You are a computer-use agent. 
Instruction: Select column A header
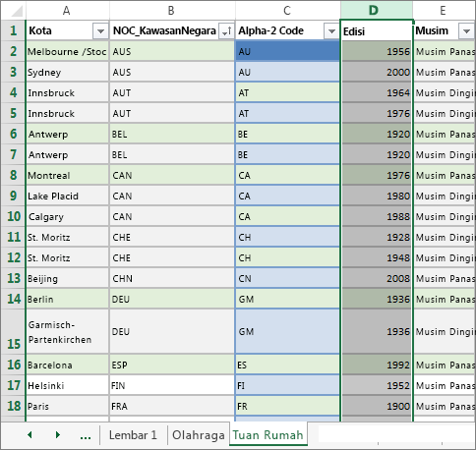[67, 11]
